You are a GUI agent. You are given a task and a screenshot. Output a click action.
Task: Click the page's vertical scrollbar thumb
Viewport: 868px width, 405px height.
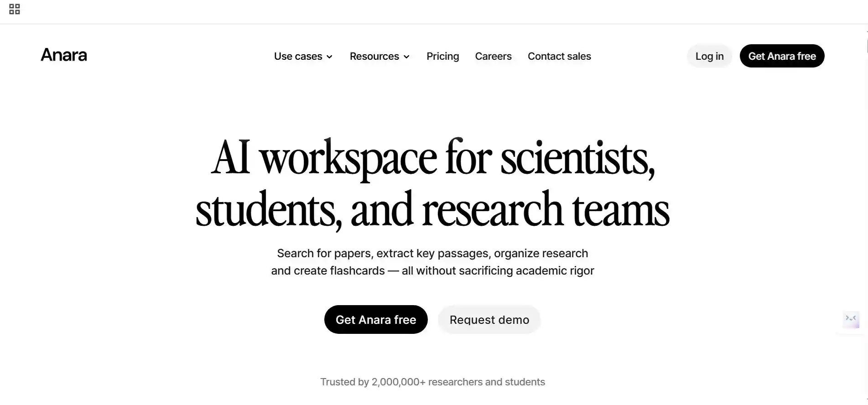[867, 46]
